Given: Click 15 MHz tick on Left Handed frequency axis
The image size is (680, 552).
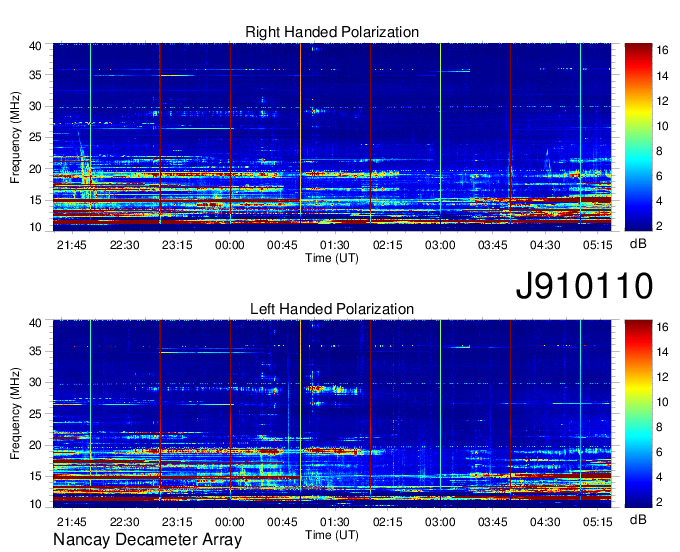Looking at the screenshot, I should point(35,476).
